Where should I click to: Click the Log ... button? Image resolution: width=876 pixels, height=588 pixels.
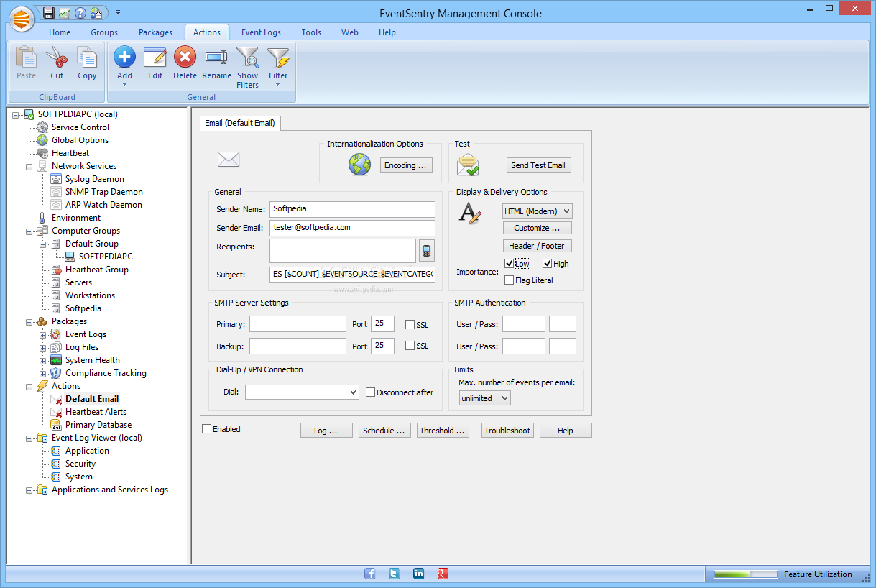pos(326,430)
